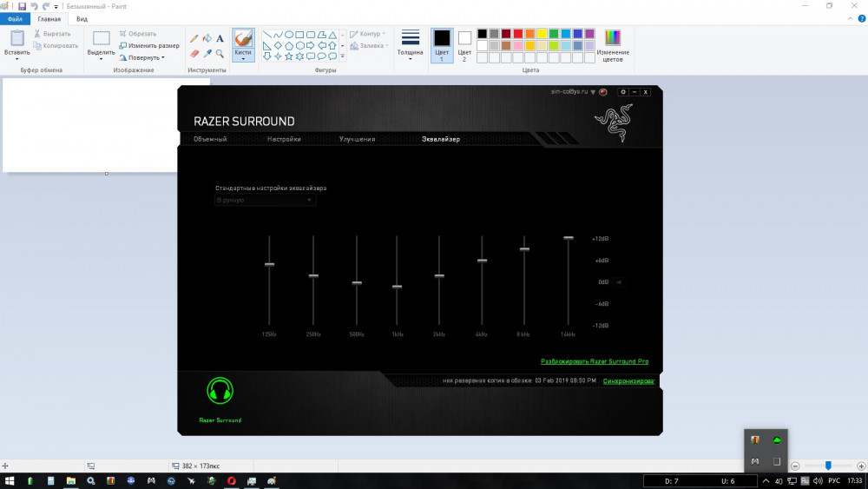This screenshot has width=868, height=489.
Task: Expand hidden tray icons chevron
Action: pos(766,480)
